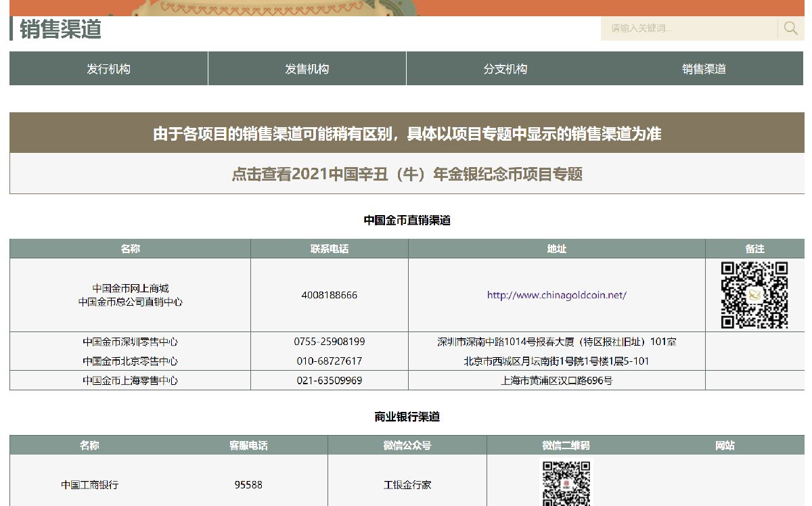Focus the keyword search input field
Image resolution: width=812 pixels, height=506 pixels.
[688, 28]
